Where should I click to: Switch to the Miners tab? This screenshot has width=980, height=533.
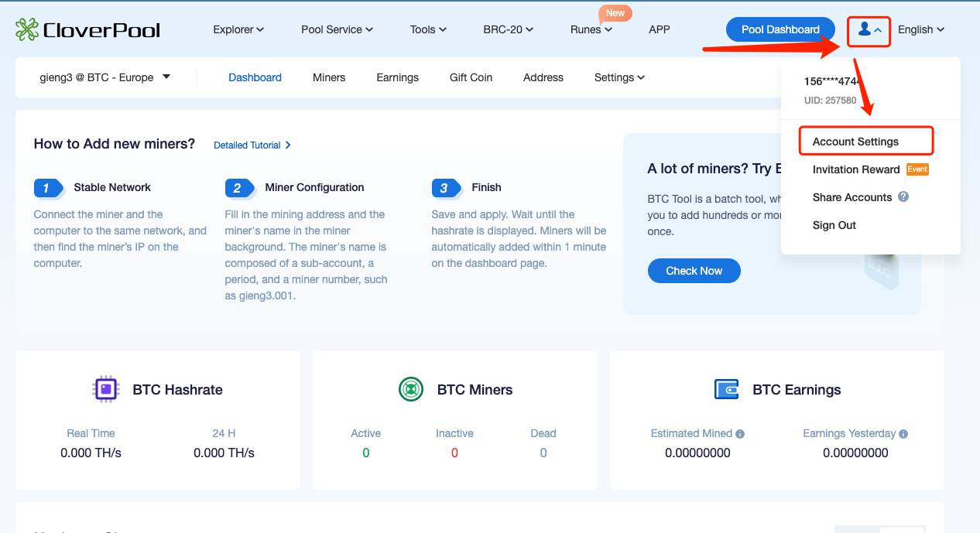pyautogui.click(x=329, y=77)
